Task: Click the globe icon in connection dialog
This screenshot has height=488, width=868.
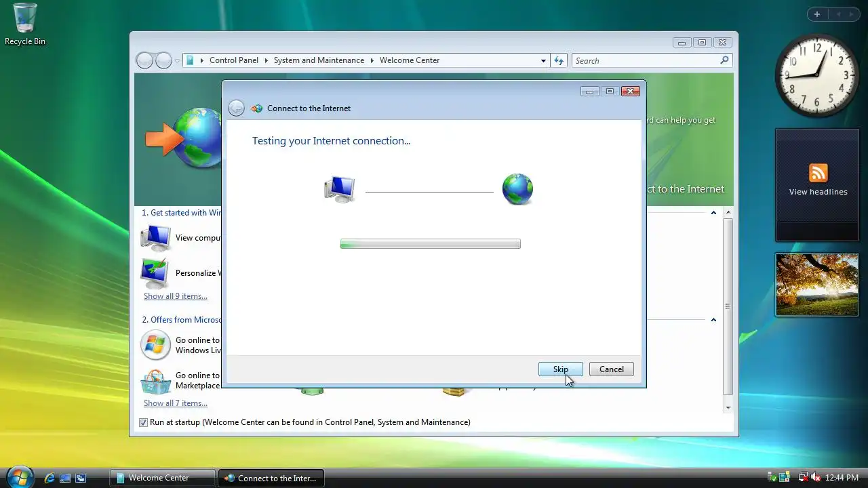Action: 517,189
